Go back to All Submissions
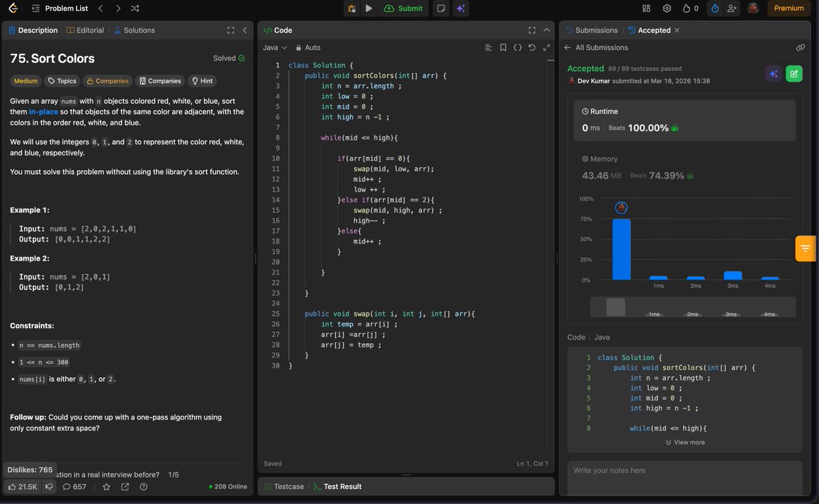This screenshot has width=819, height=504. tap(596, 48)
